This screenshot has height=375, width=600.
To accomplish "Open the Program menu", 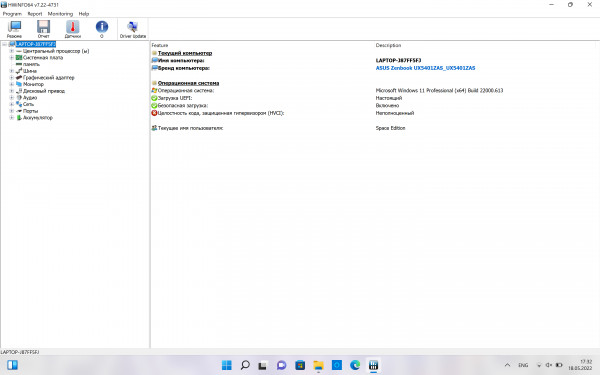I will coord(12,14).
